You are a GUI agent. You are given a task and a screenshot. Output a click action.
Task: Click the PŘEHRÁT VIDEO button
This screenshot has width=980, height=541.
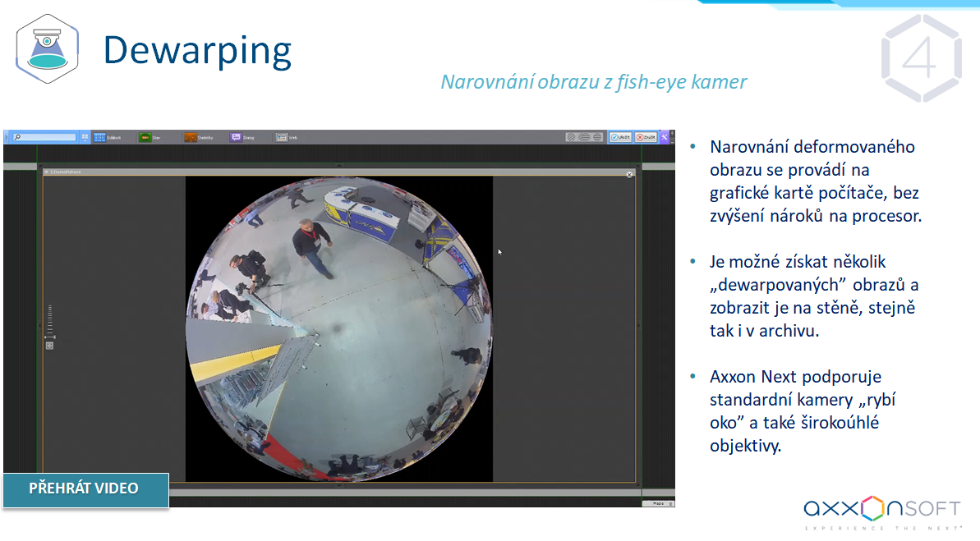tap(85, 488)
